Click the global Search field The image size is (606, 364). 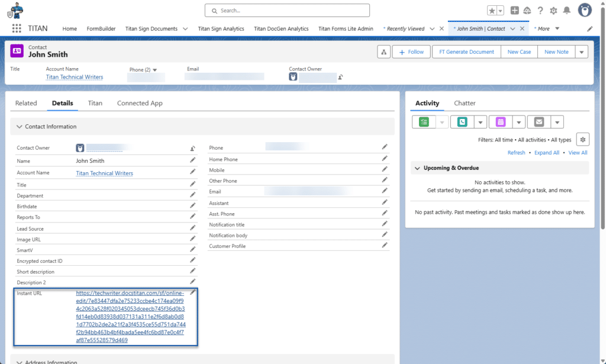pyautogui.click(x=287, y=11)
